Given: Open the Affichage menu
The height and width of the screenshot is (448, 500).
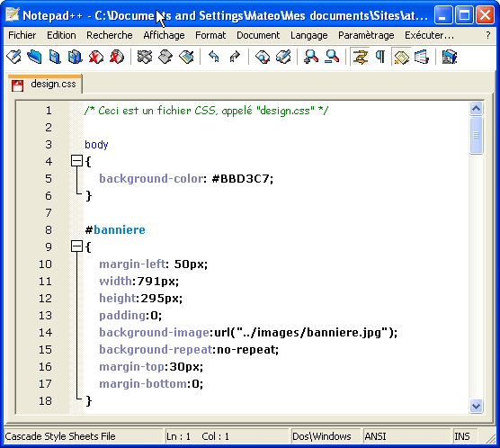Looking at the screenshot, I should click(164, 35).
